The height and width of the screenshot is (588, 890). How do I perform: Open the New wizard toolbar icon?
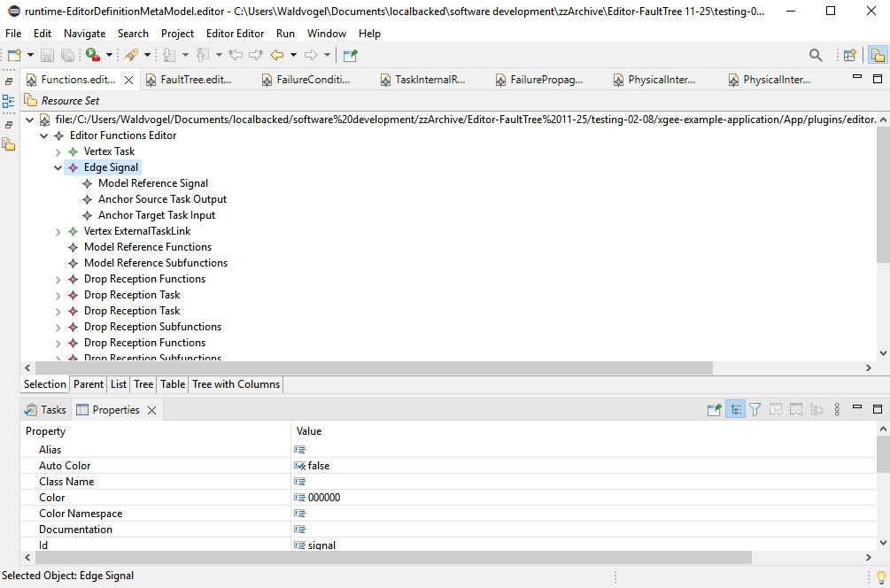[15, 55]
